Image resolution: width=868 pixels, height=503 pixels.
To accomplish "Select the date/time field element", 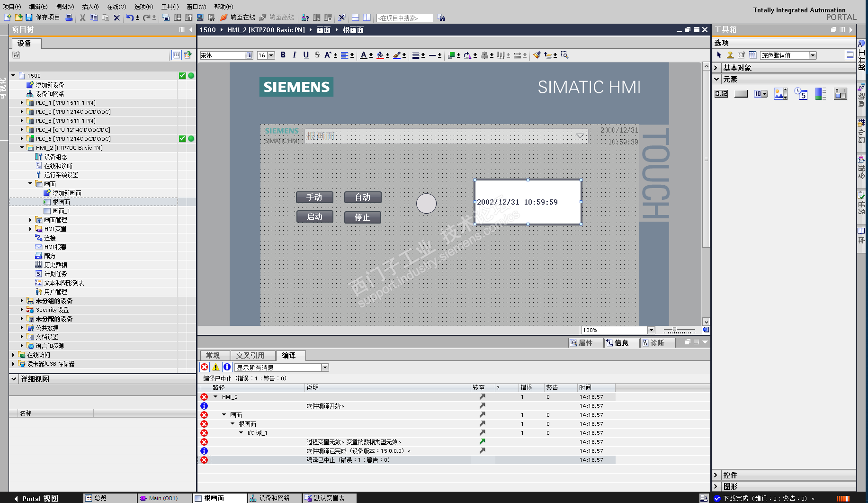I will 801,94.
